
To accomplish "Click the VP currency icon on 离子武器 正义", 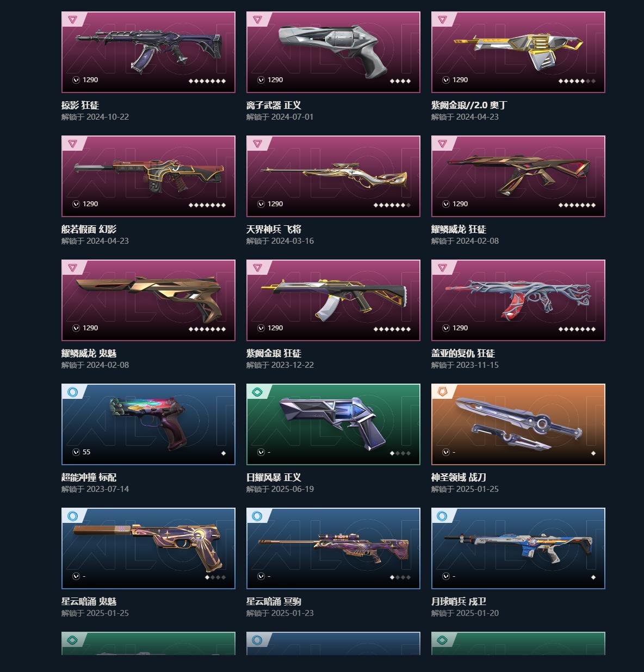I will click(261, 80).
